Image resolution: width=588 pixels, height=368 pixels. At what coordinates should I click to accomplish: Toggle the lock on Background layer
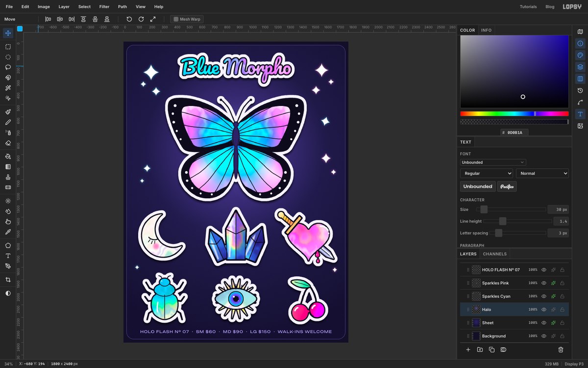563,336
